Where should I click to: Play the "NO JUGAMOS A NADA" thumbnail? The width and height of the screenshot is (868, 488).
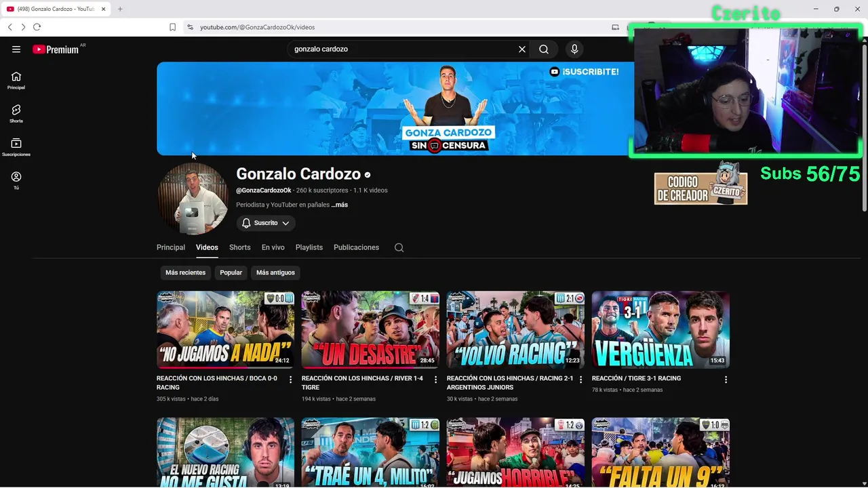click(x=226, y=330)
